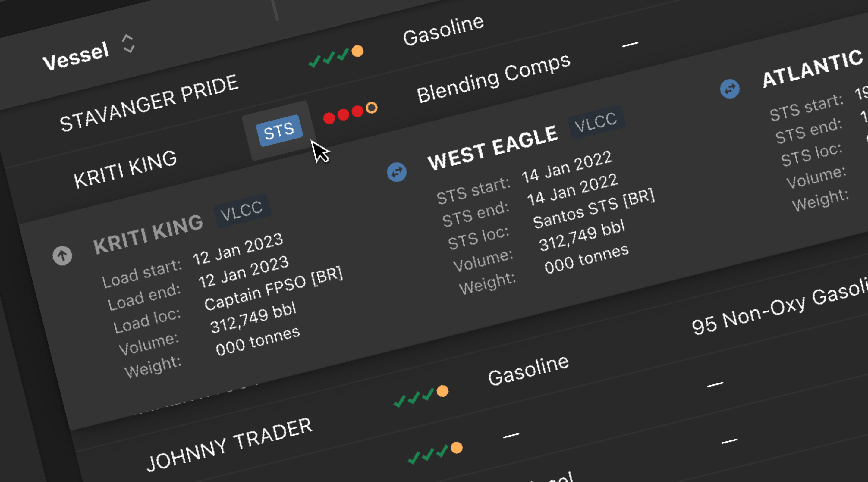Click the grey load arrow icon beside KRITI KING

point(62,256)
